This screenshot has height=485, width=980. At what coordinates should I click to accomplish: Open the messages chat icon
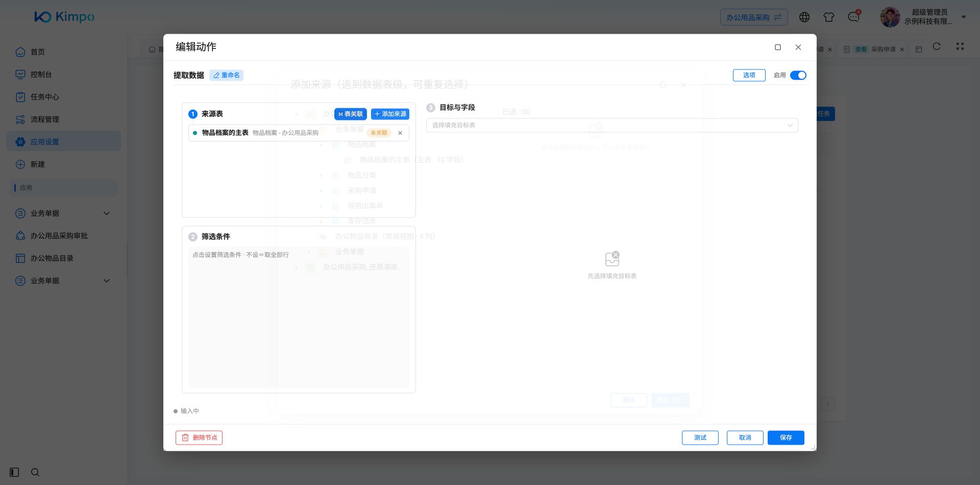pos(853,17)
